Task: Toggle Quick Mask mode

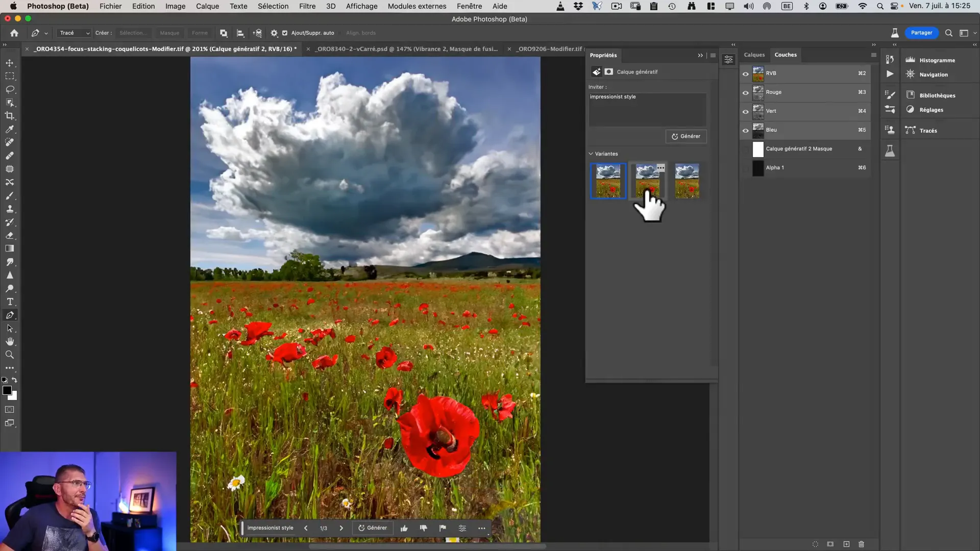Action: pyautogui.click(x=10, y=410)
